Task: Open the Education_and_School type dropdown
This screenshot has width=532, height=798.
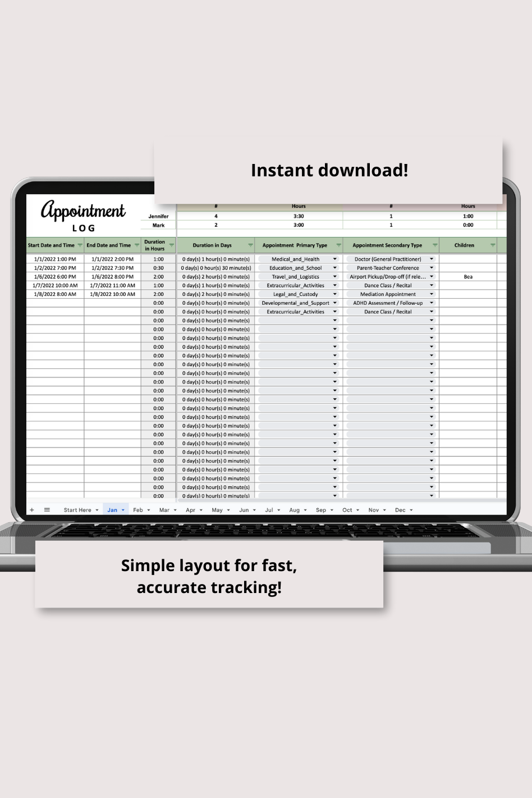Action: point(334,268)
